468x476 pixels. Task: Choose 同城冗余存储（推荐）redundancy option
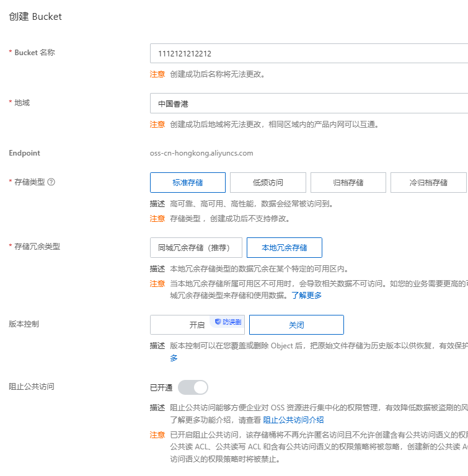click(x=196, y=248)
